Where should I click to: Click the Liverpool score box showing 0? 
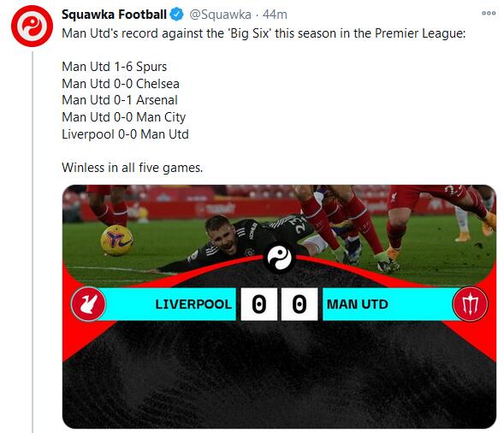pos(259,304)
